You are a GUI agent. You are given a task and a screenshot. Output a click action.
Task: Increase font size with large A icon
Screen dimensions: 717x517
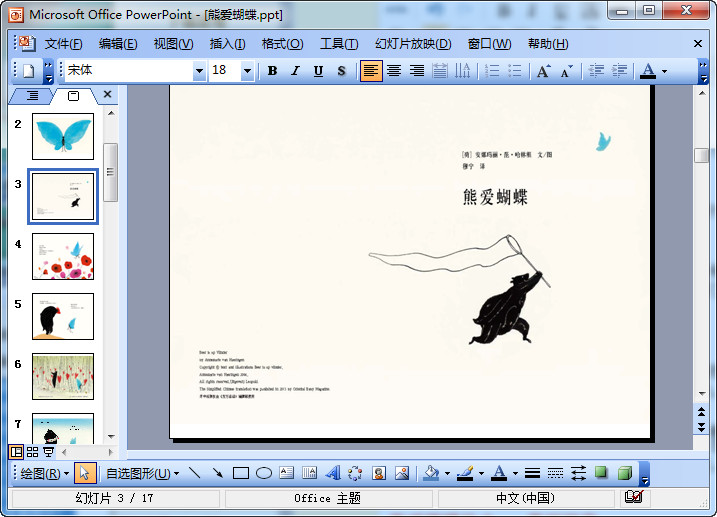click(x=544, y=71)
